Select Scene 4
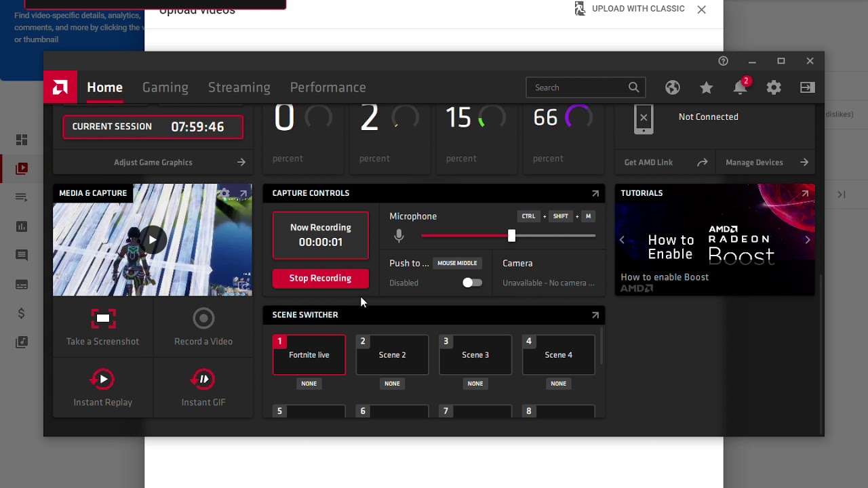The image size is (868, 488). click(x=559, y=355)
